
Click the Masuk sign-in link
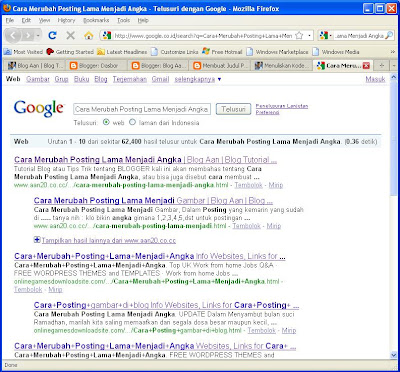click(375, 79)
